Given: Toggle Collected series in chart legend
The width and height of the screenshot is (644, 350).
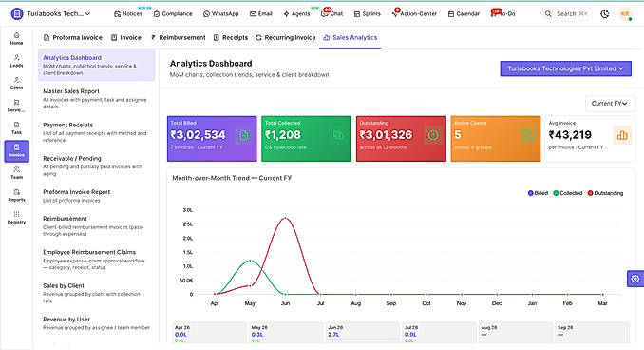Looking at the screenshot, I should tap(568, 193).
